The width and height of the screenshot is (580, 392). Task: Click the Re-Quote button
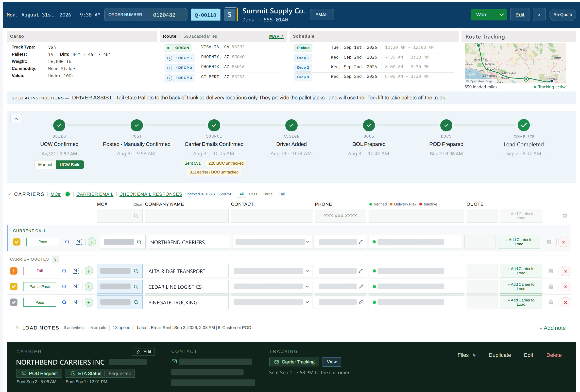pyautogui.click(x=562, y=15)
